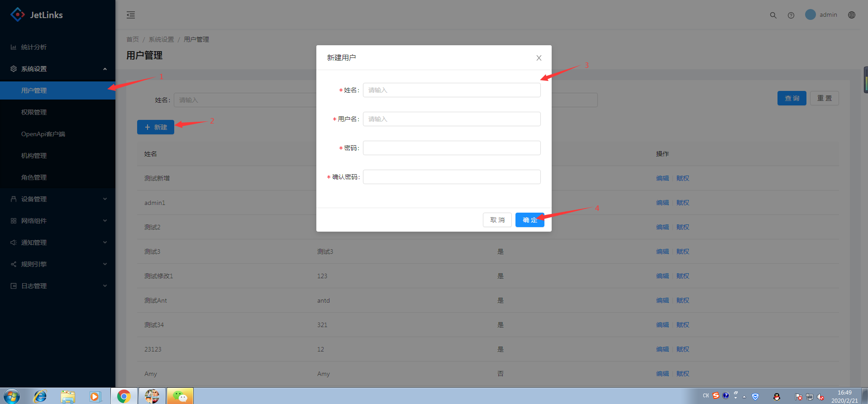Close the 新建用户 dialog with X

[539, 58]
